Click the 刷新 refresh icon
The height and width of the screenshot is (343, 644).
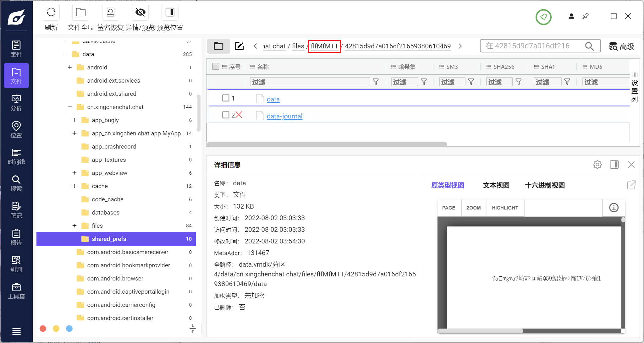coord(51,12)
